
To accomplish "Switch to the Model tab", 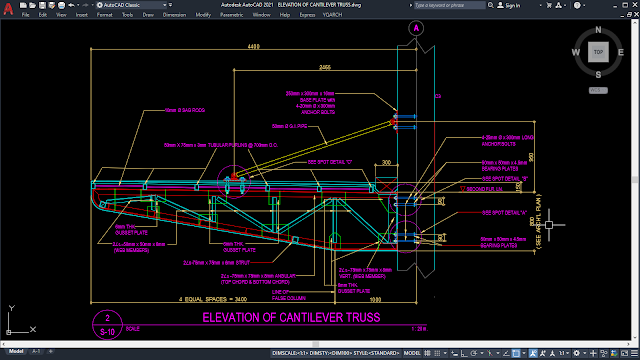I will tap(16, 351).
